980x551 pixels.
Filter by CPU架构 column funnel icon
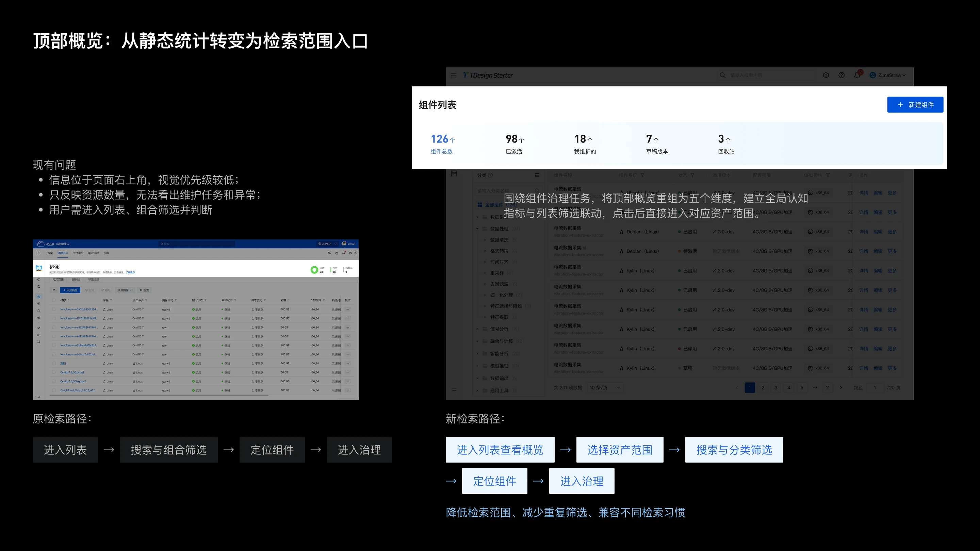[828, 175]
